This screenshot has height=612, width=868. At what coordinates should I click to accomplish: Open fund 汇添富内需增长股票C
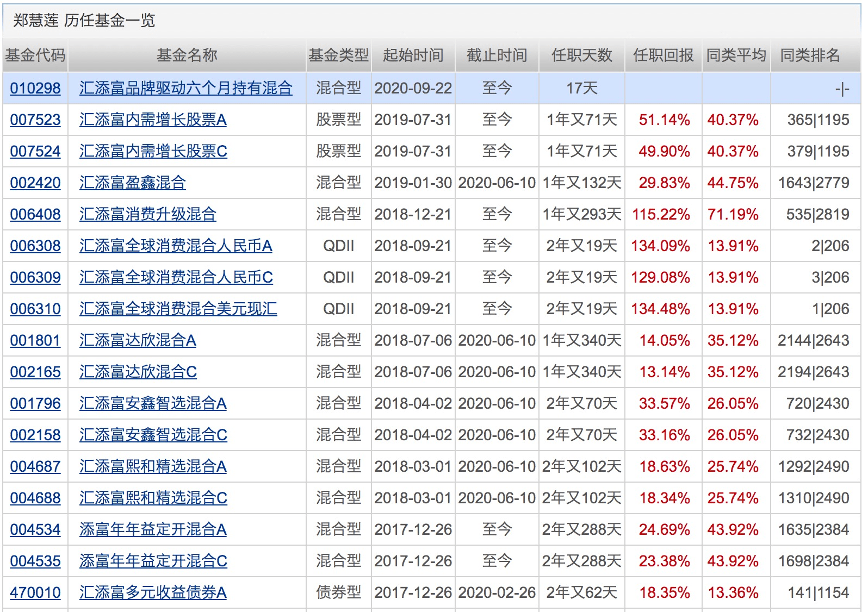click(x=153, y=151)
